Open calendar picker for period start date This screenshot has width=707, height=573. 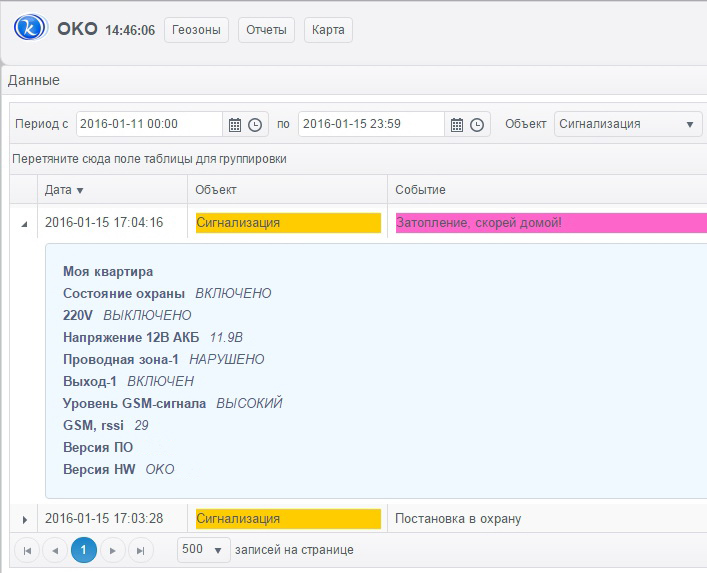[x=235, y=125]
